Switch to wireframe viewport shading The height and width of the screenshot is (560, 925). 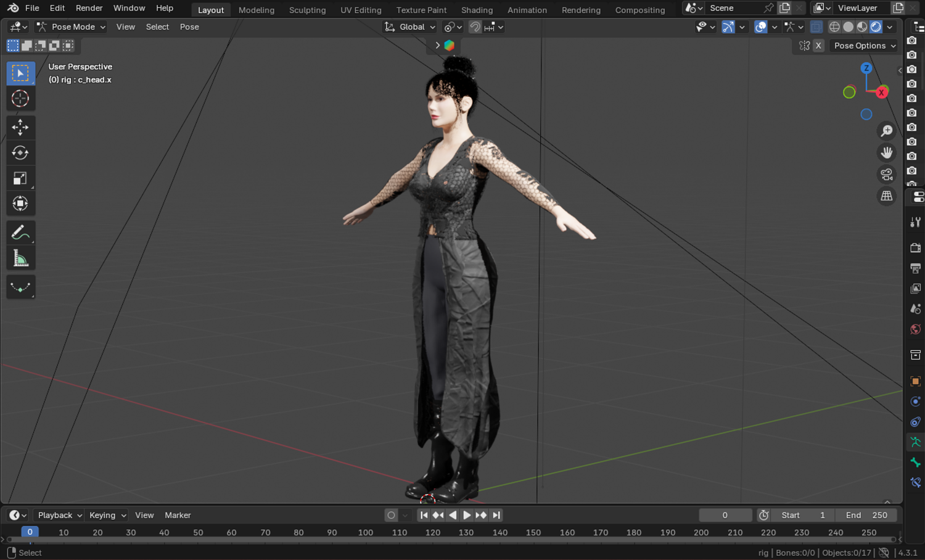834,27
